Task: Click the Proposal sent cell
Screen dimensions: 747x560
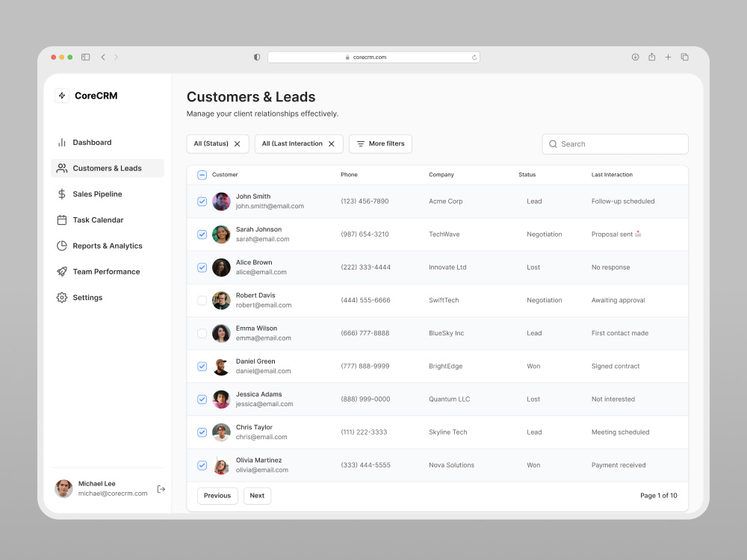Action: pyautogui.click(x=616, y=234)
